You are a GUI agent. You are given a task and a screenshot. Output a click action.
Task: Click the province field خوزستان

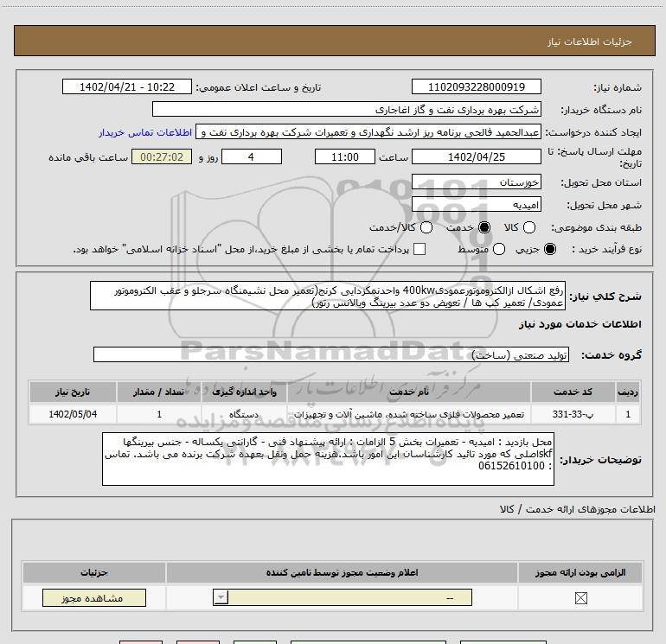(476, 182)
